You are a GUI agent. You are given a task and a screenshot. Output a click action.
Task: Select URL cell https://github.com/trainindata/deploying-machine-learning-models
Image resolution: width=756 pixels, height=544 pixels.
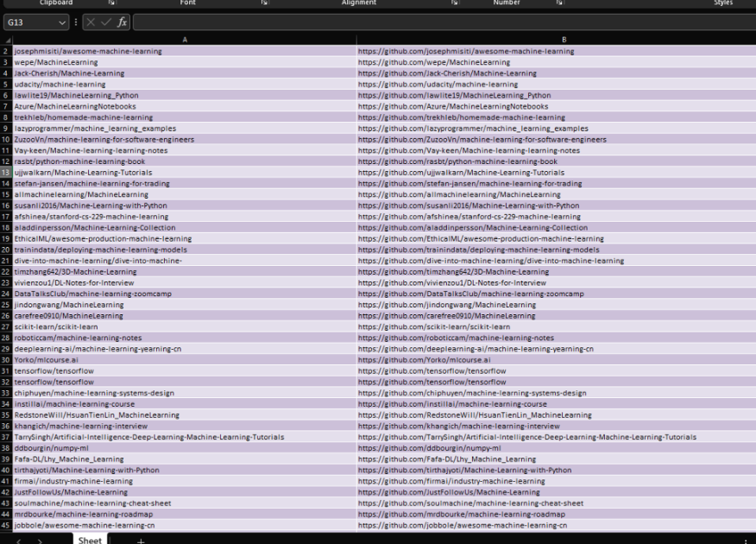(x=557, y=250)
